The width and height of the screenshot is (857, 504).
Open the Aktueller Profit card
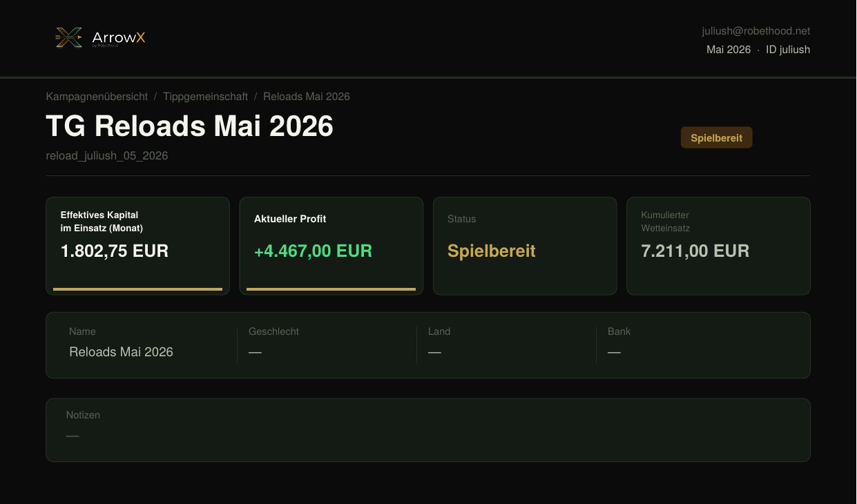click(x=331, y=246)
